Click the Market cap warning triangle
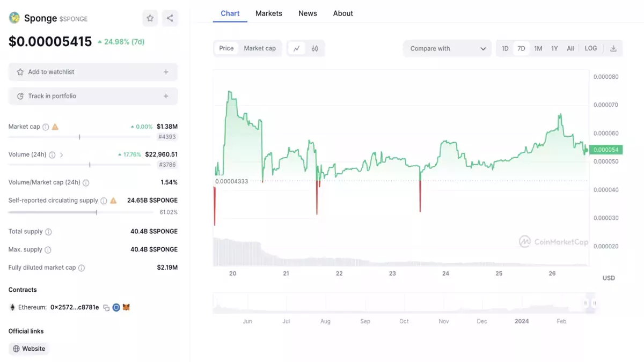 pyautogui.click(x=55, y=127)
